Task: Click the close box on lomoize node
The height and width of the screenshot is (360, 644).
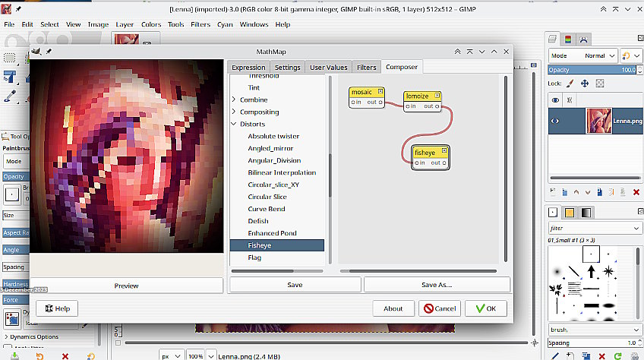Action: click(x=437, y=96)
